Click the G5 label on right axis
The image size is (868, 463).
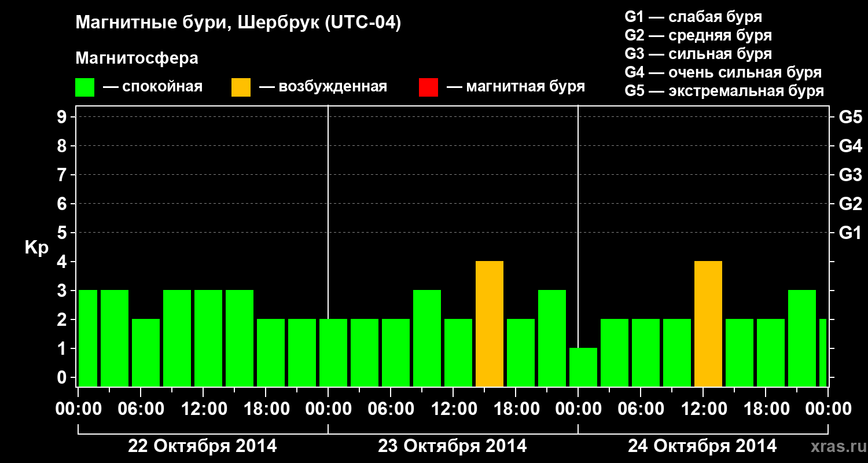click(850, 117)
